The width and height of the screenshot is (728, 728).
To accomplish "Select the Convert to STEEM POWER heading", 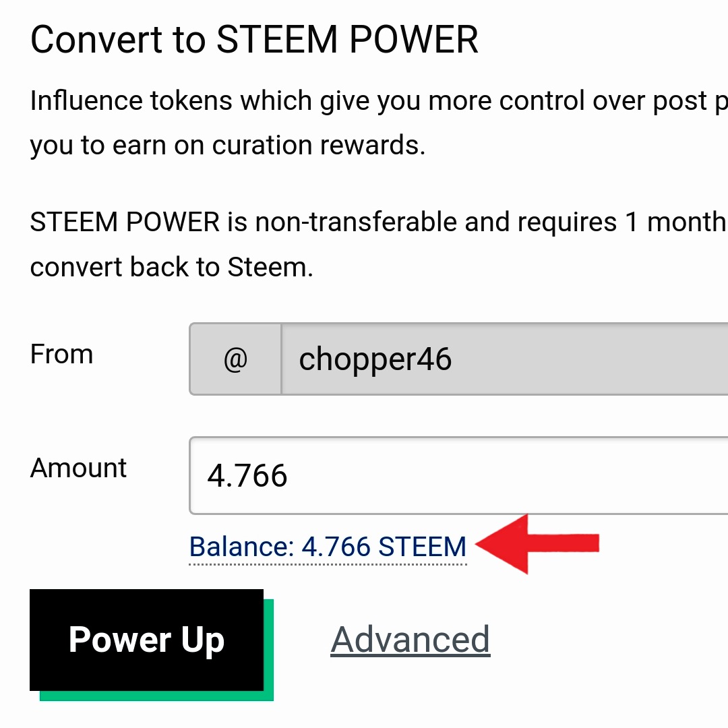I will [254, 40].
